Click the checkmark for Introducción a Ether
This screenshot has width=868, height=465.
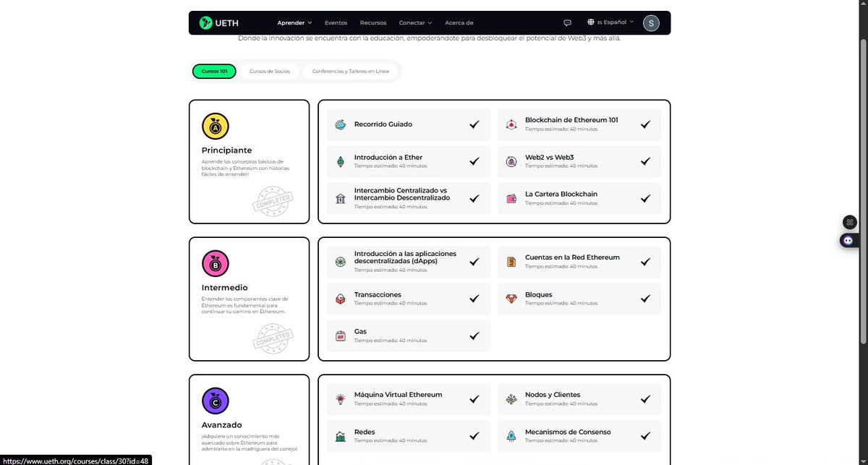point(474,161)
